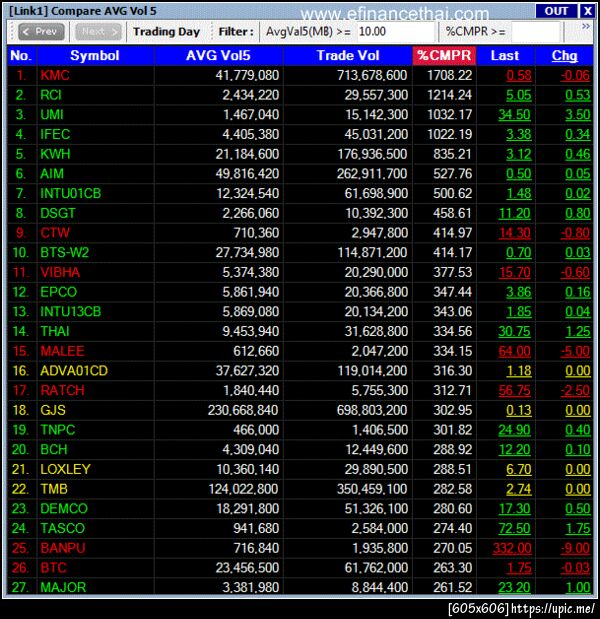Select the EPCO symbol
The width and height of the screenshot is (600, 619).
pos(58,292)
